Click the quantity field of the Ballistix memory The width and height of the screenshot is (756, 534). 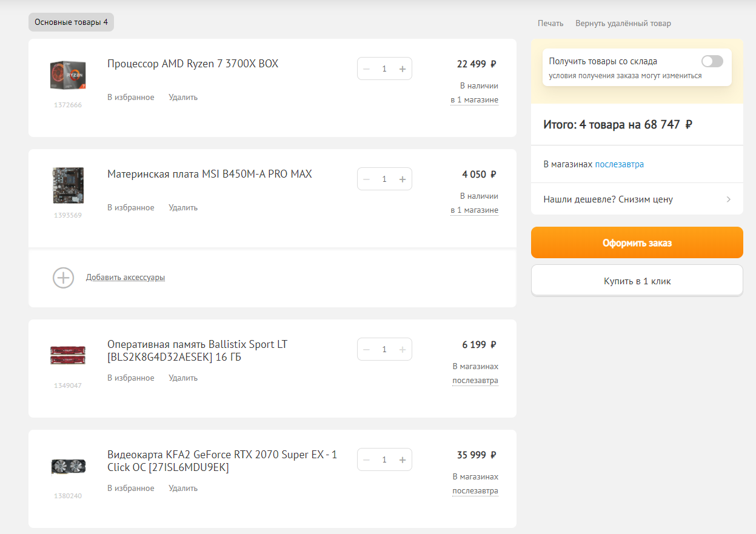[x=384, y=350]
